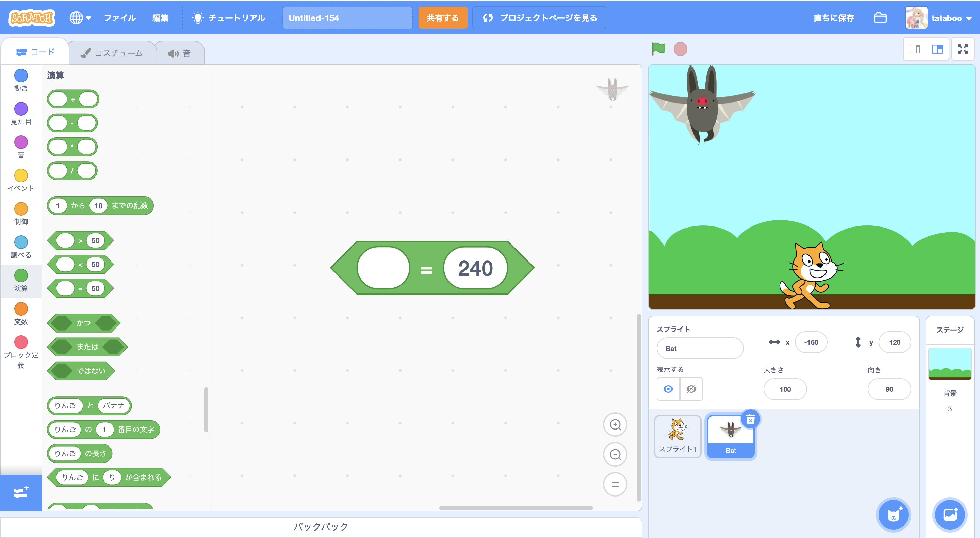The height and width of the screenshot is (538, 980).
Task: Hide the sprite with crossed-eye icon
Action: (691, 389)
